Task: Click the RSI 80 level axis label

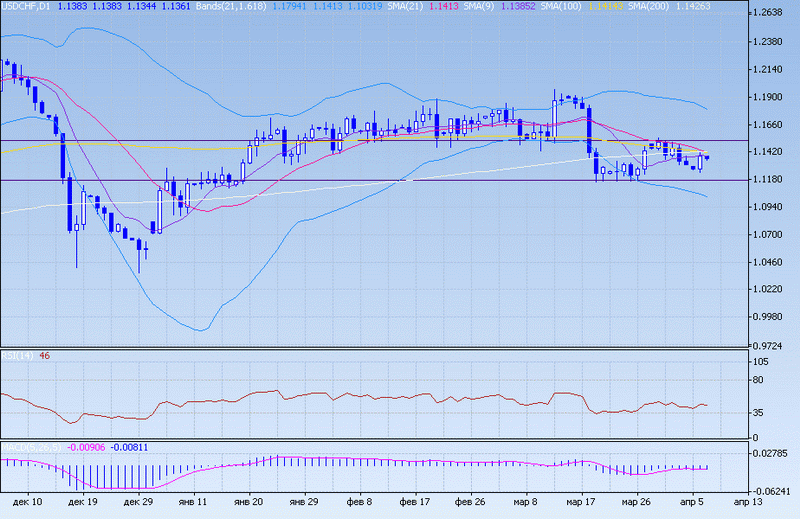Action: click(x=760, y=380)
